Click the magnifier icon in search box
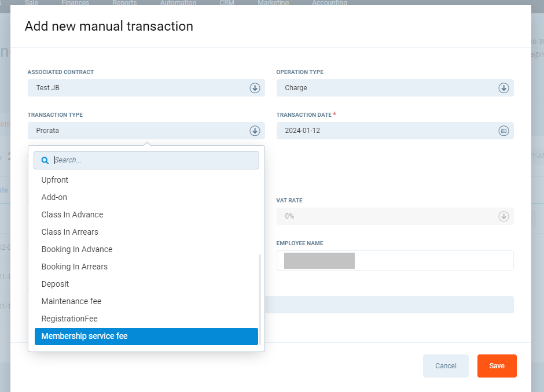The image size is (544, 392). pyautogui.click(x=45, y=160)
